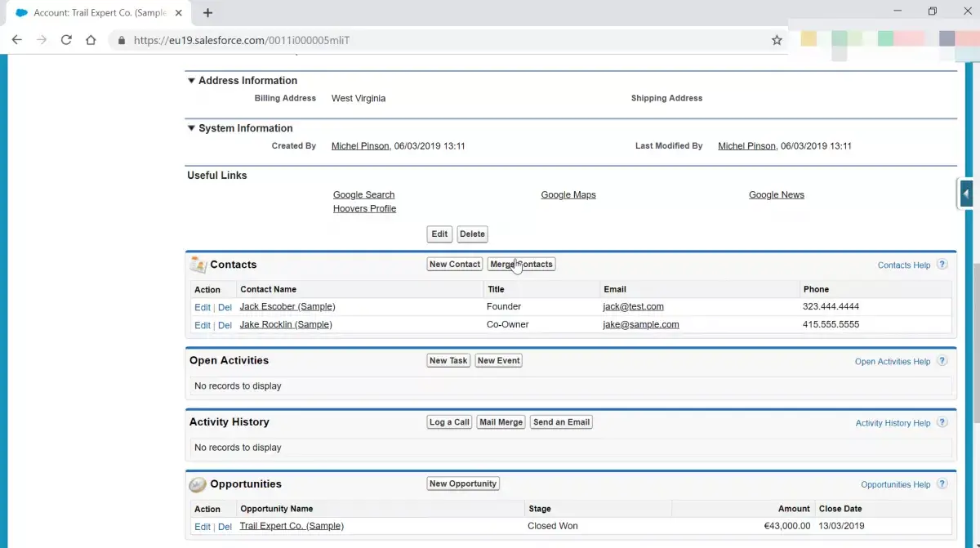Bookmark page with star icon
The height and width of the screenshot is (548, 980).
click(777, 39)
